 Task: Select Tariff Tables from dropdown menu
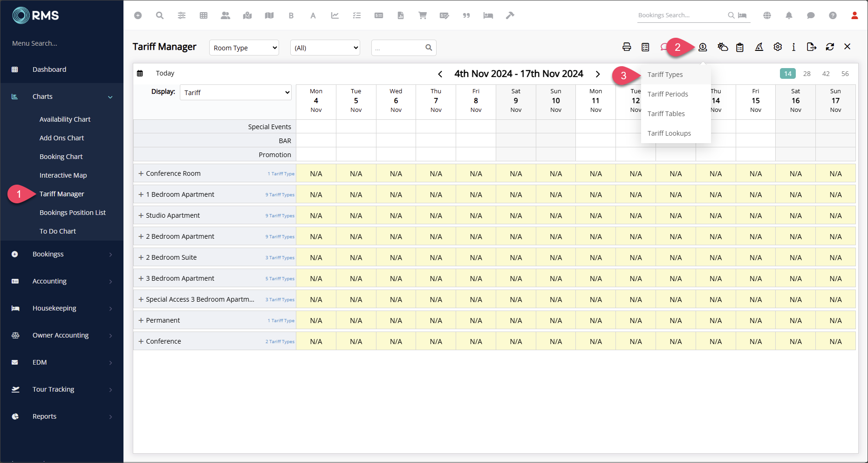(x=666, y=114)
